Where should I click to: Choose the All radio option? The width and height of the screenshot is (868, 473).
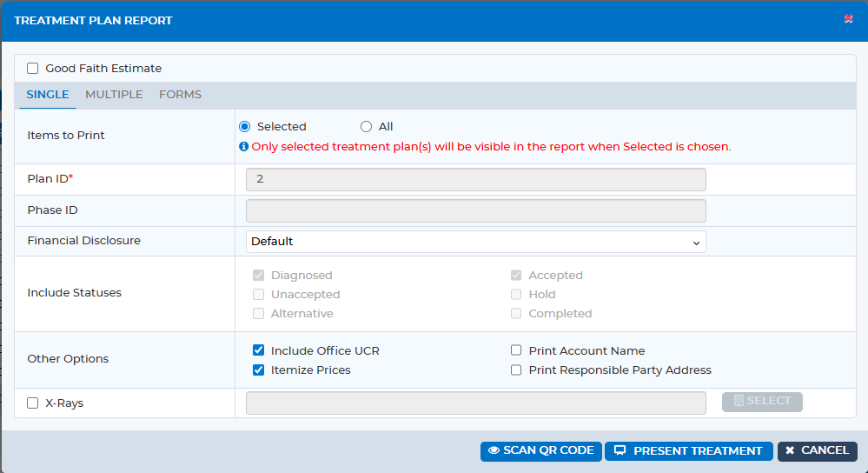(366, 127)
